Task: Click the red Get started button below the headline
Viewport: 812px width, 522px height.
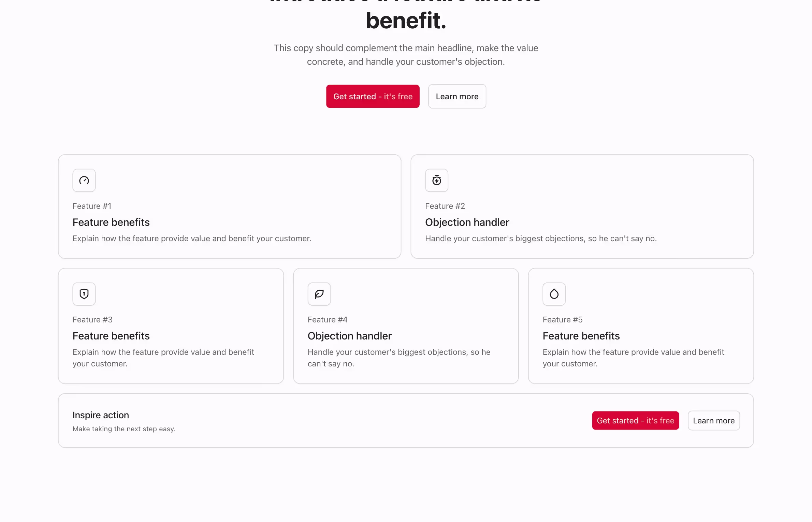Action: click(373, 96)
